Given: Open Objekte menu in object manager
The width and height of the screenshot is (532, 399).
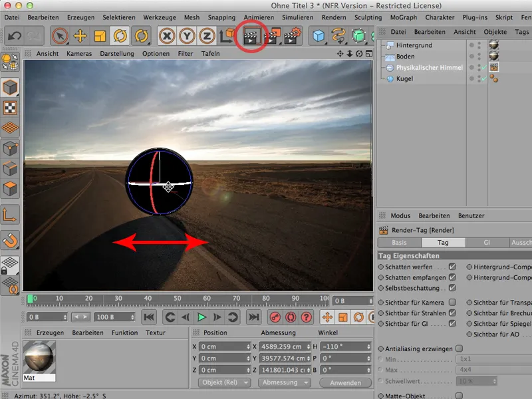Looking at the screenshot, I should click(495, 32).
